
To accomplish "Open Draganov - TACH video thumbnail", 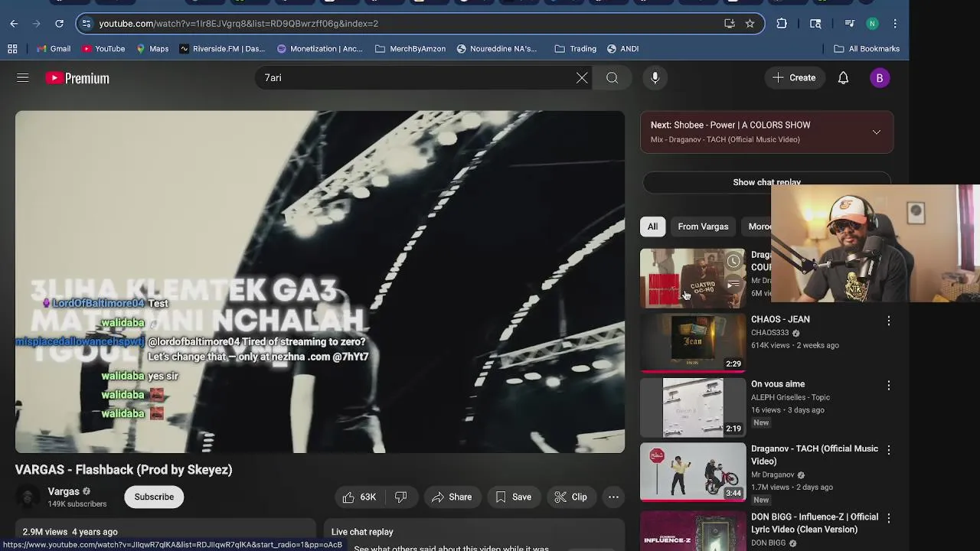I will tap(693, 472).
